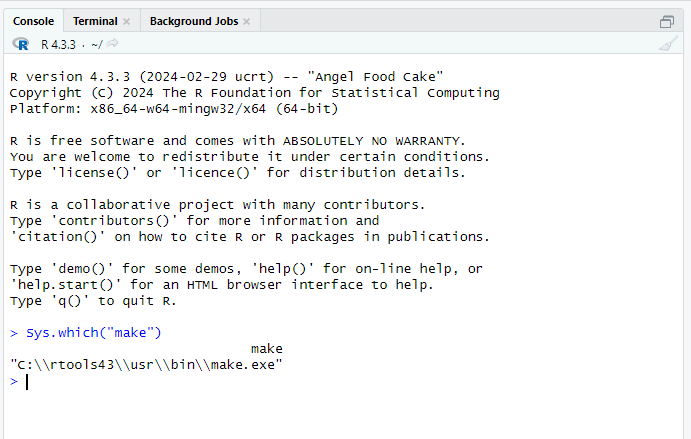Close the Terminal tab
The image size is (691, 439).
tap(126, 22)
